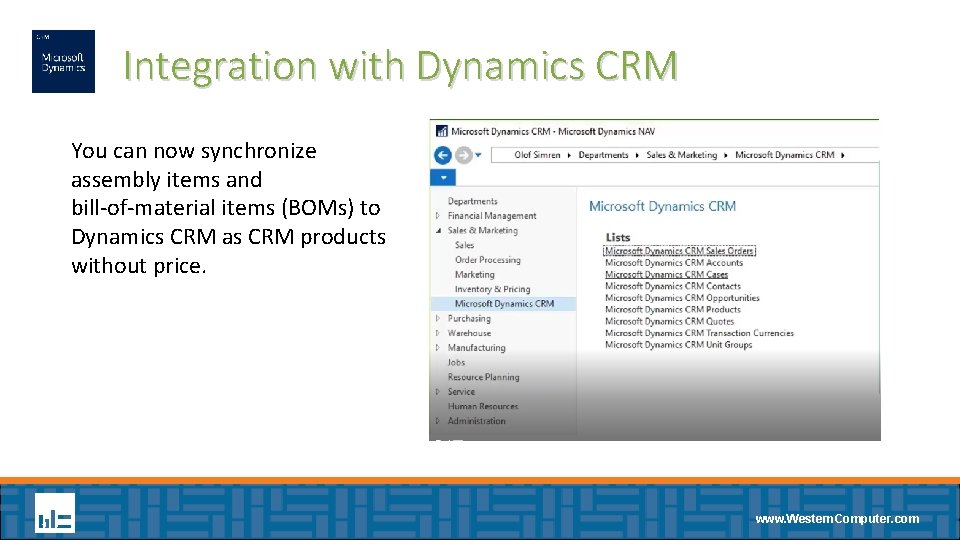The height and width of the screenshot is (540, 960).
Task: Expand the Warehouse tree node
Action: [x=438, y=333]
